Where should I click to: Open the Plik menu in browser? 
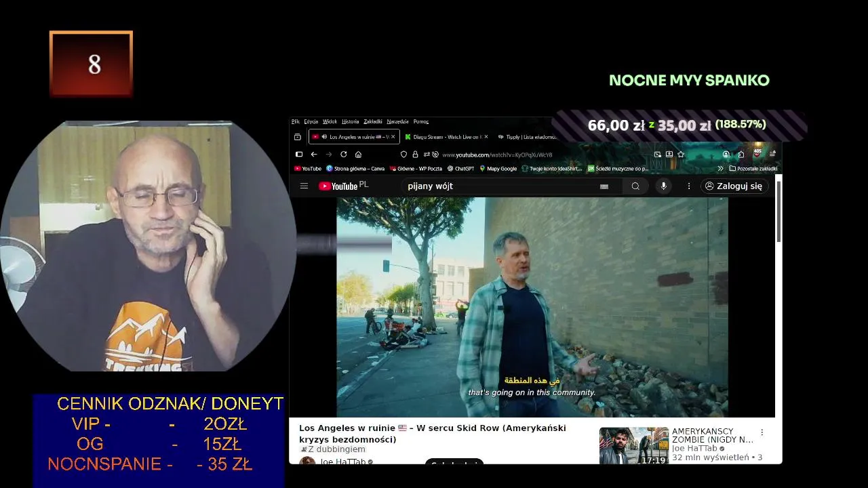296,122
